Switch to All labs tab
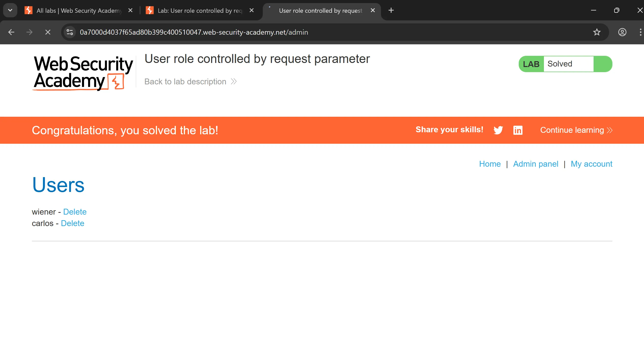Image resolution: width=644 pixels, height=341 pixels. [76, 10]
